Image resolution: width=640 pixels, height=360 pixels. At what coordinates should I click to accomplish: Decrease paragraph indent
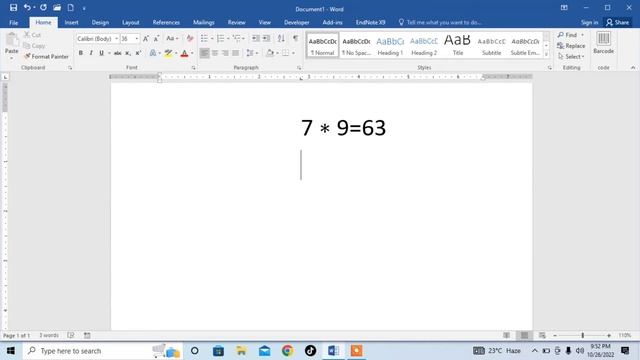[x=256, y=38]
